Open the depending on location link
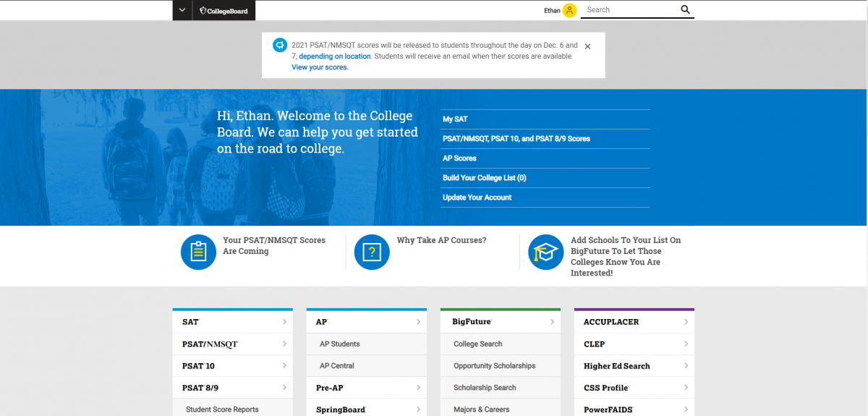The width and height of the screenshot is (868, 416). point(334,56)
